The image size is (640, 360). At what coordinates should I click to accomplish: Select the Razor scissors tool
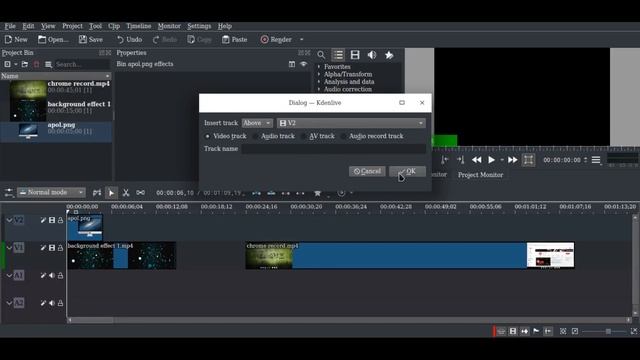126,193
